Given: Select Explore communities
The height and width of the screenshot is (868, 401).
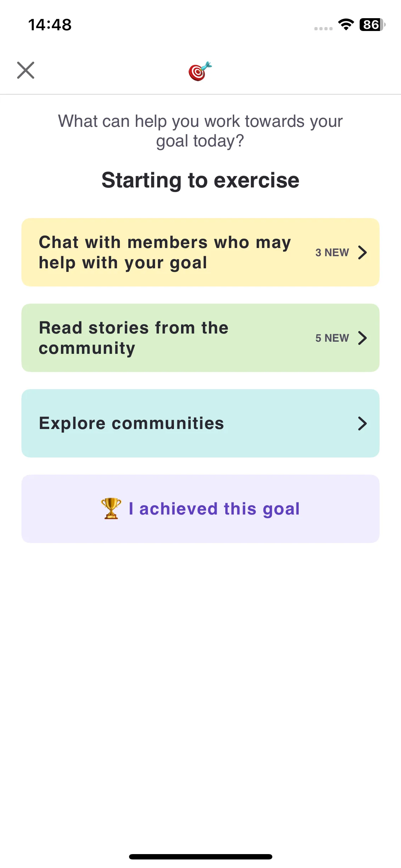Looking at the screenshot, I should pyautogui.click(x=200, y=423).
